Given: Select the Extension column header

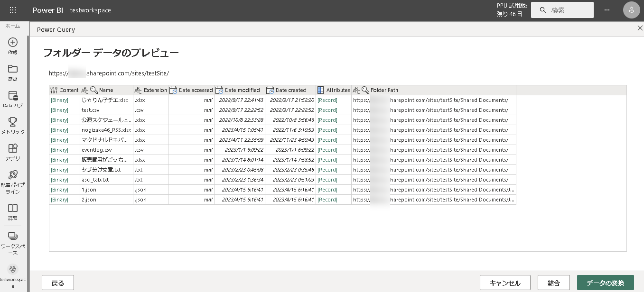Looking at the screenshot, I should click(x=150, y=90).
